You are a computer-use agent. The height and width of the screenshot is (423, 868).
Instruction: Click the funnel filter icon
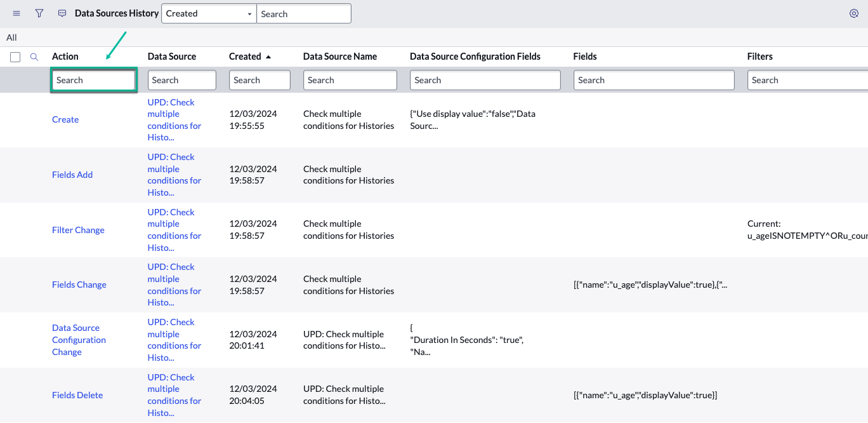(x=39, y=13)
